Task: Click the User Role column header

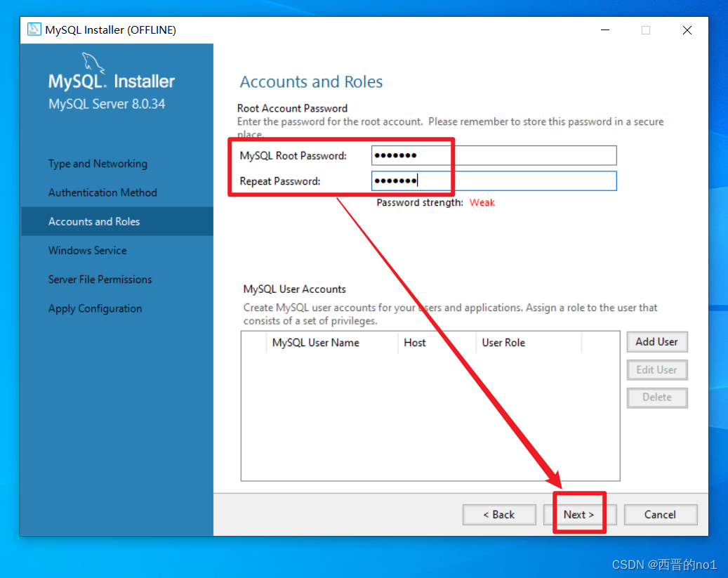Action: tap(529, 343)
